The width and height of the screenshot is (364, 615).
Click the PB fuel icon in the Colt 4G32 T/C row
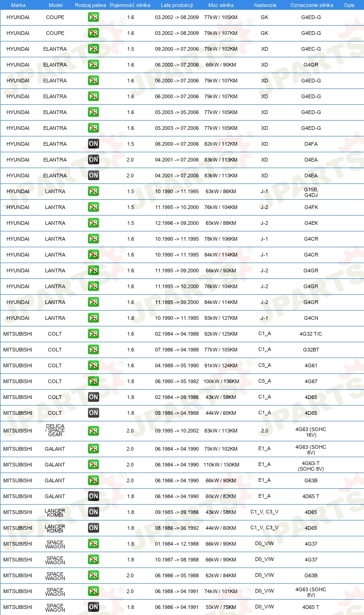[94, 334]
